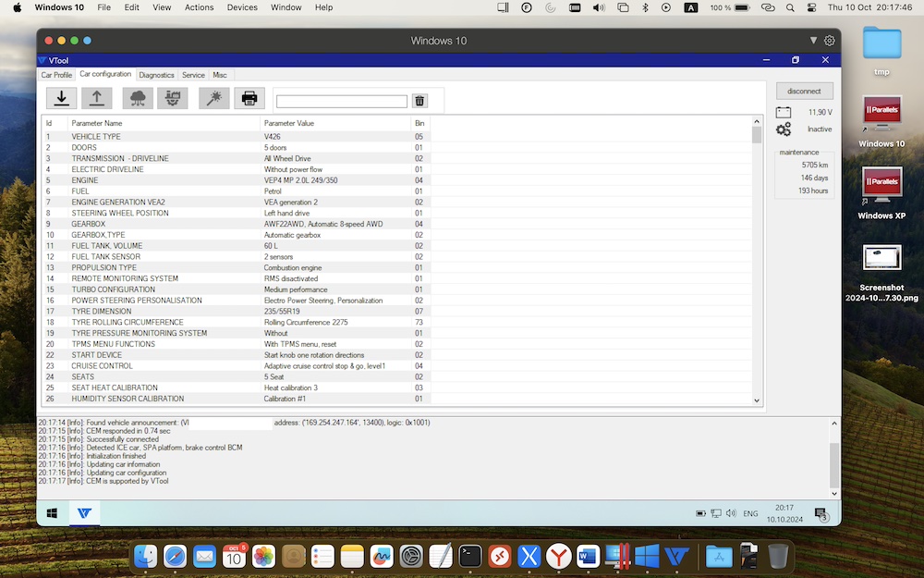Sort by the Parameter Name column header
Image resolution: width=924 pixels, height=578 pixels.
97,123
